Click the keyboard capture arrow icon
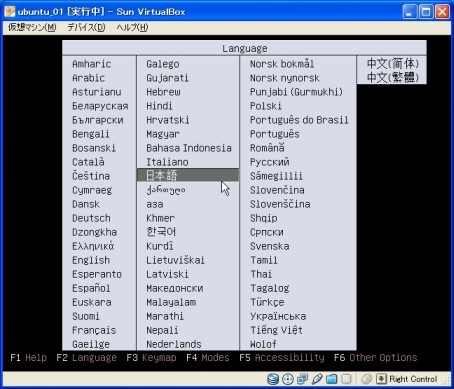 pyautogui.click(x=381, y=379)
